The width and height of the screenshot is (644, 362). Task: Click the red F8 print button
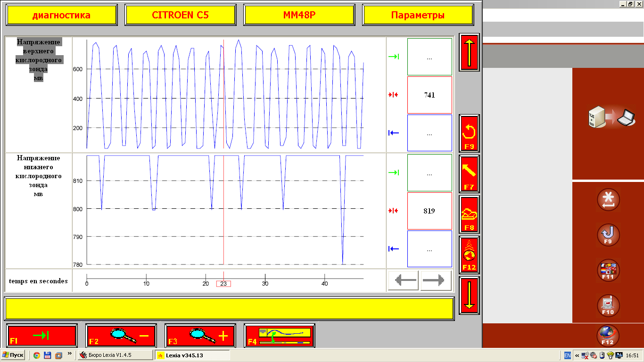pos(469,214)
